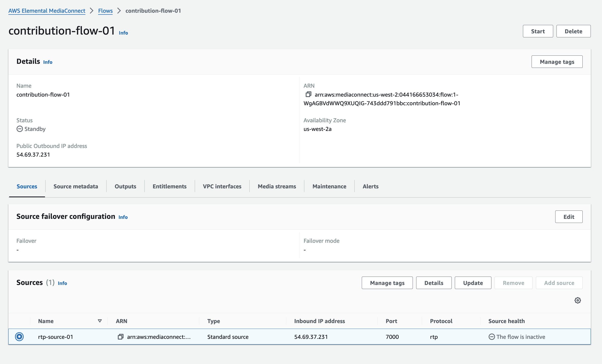Copy the rtp-source-01 ARN icon
Image resolution: width=602 pixels, height=364 pixels.
[x=121, y=337]
